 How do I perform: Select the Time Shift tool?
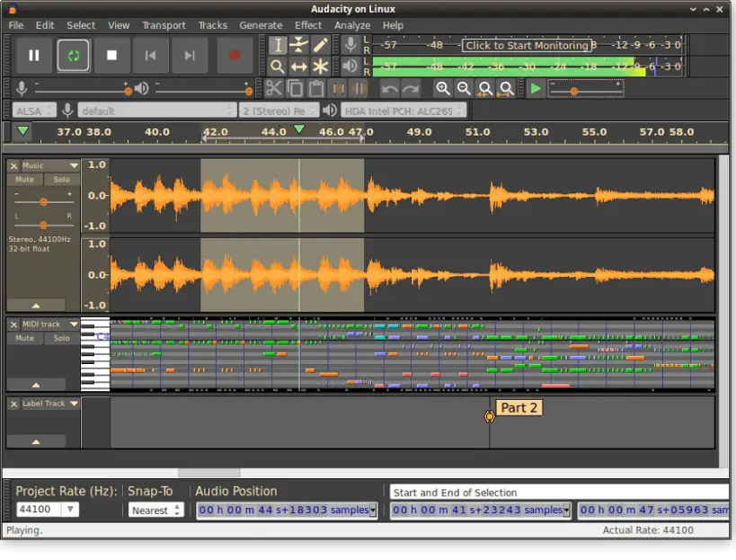click(x=299, y=66)
